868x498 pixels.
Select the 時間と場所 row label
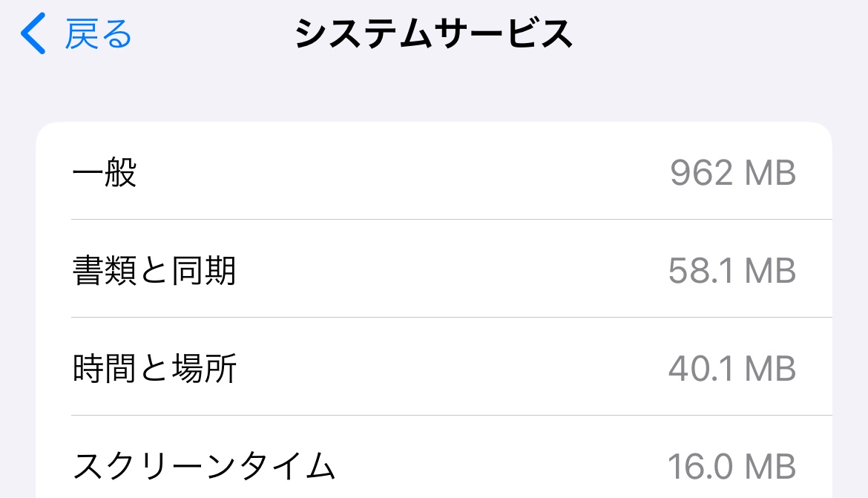[x=154, y=369]
